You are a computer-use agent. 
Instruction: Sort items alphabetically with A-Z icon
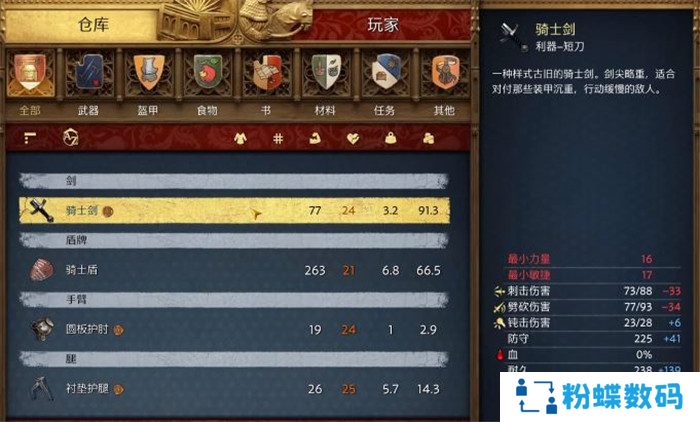[x=71, y=138]
